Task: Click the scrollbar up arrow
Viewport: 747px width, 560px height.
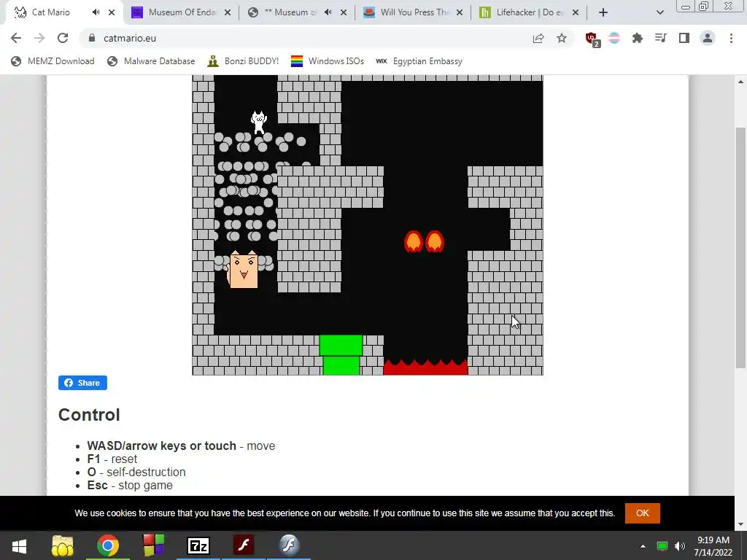Action: click(740, 82)
